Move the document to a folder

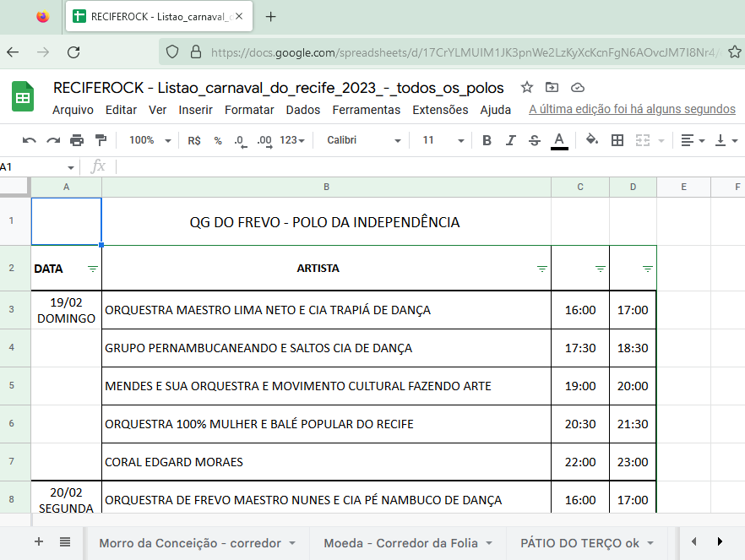coord(552,87)
